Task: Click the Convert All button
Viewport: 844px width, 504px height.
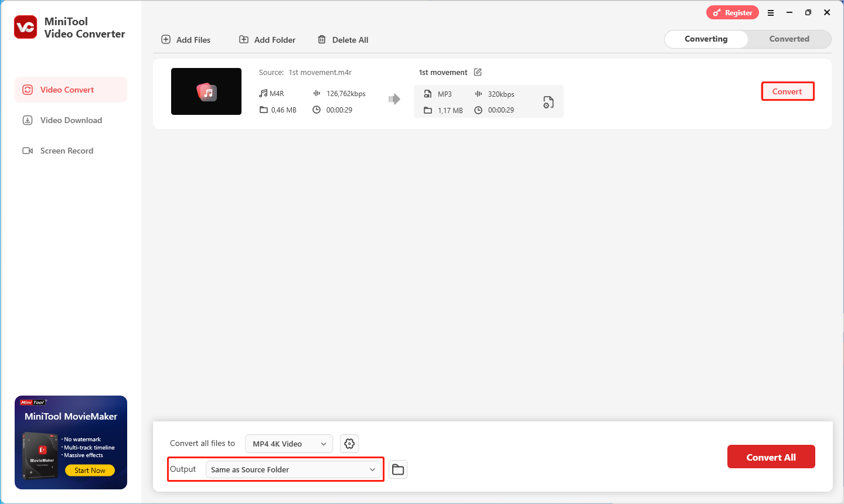Action: [771, 457]
